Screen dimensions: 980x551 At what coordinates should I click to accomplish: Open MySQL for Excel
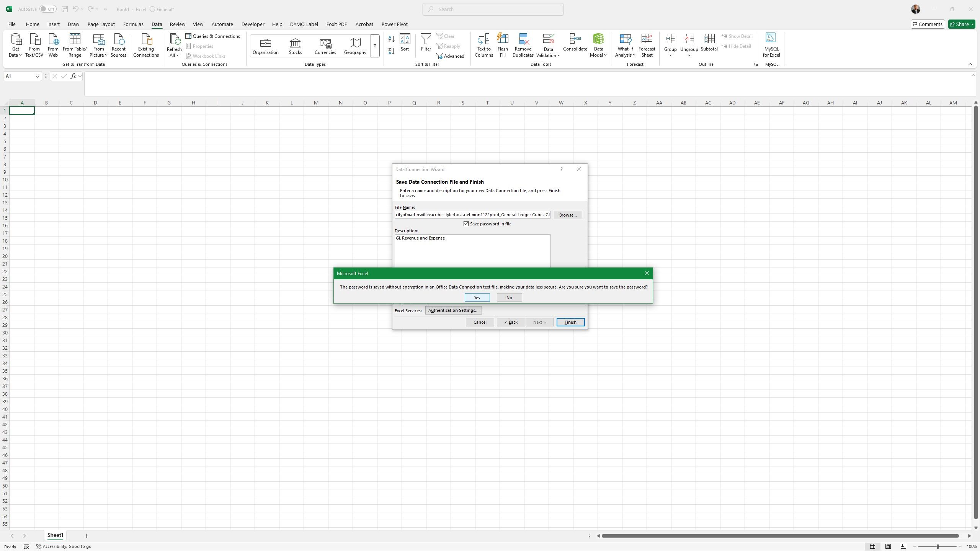[x=771, y=45]
